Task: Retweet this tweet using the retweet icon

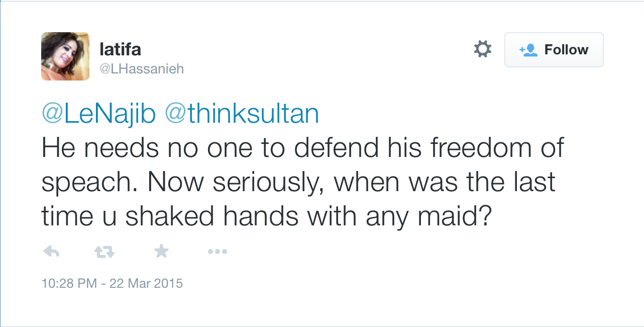Action: pos(104,252)
